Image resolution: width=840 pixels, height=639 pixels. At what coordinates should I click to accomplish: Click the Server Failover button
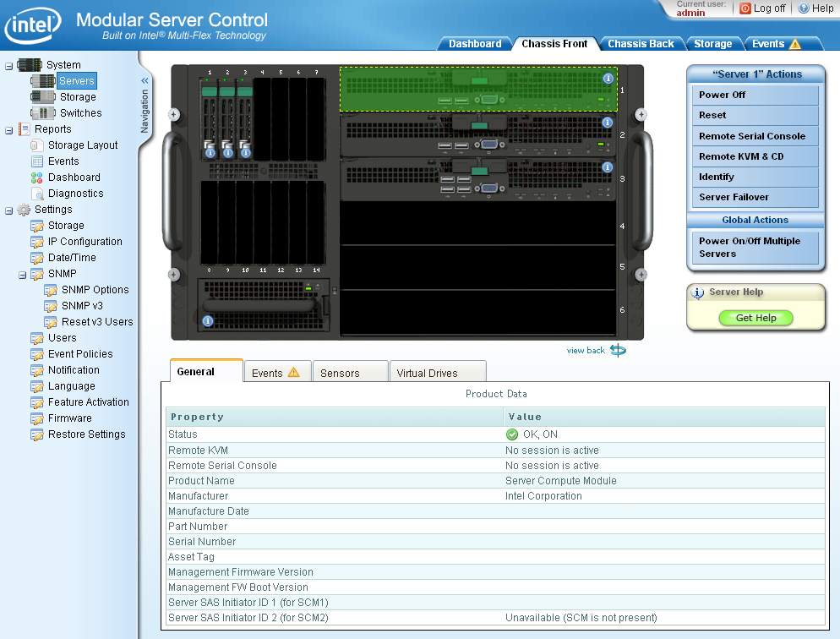tap(755, 197)
